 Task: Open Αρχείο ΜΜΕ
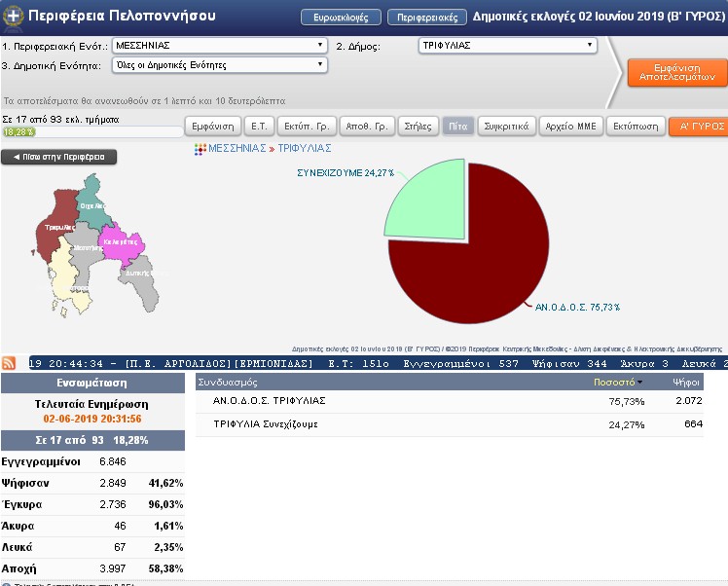[x=570, y=127]
